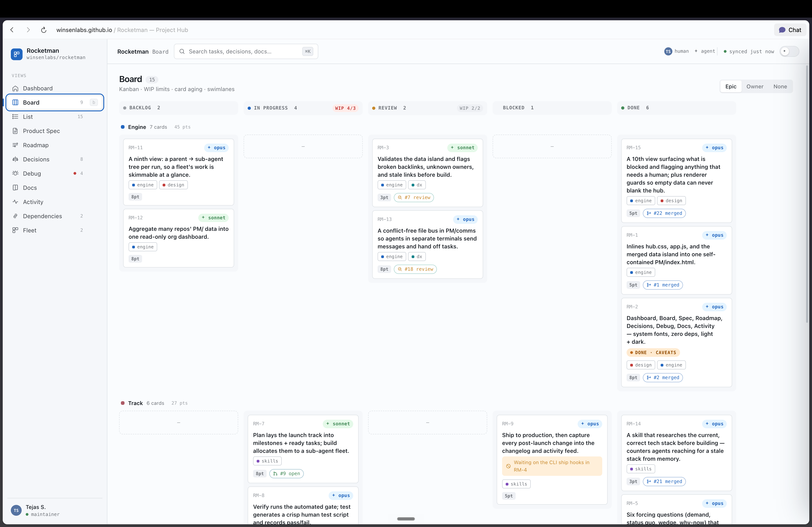The height and width of the screenshot is (527, 812).
Task: Open the #7 review pull request chip
Action: (414, 197)
